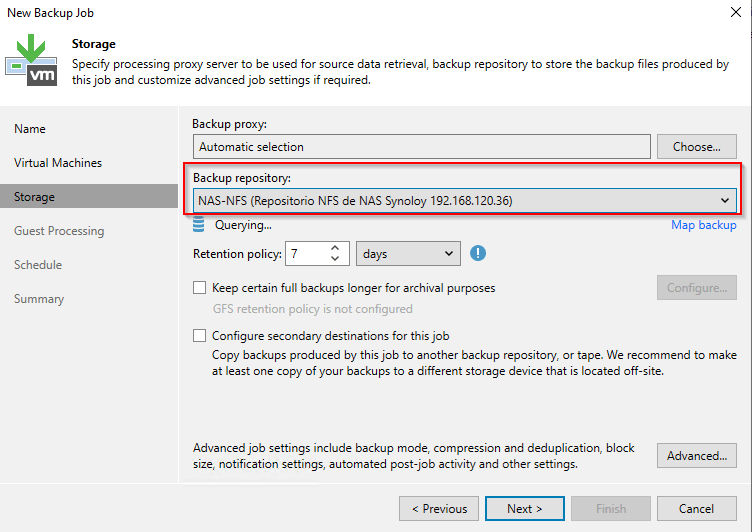Viewport: 752px width, 532px height.
Task: Open the Map backup link
Action: (703, 225)
